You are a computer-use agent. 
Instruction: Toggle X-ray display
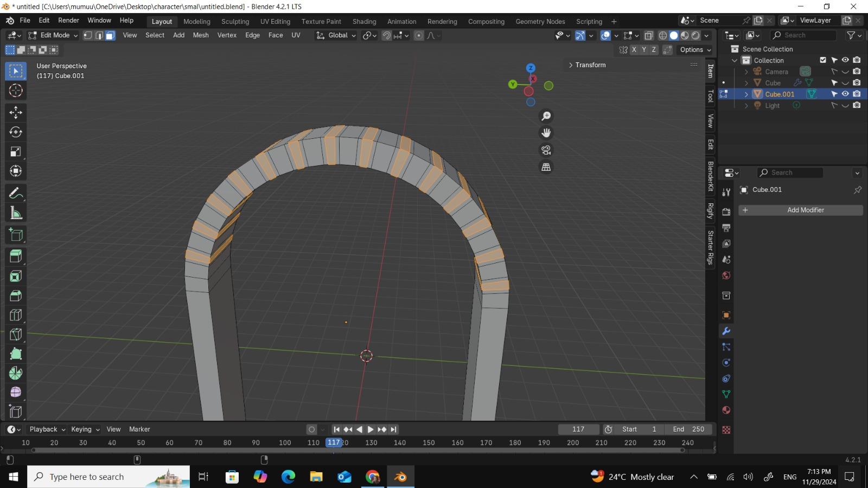(x=649, y=35)
